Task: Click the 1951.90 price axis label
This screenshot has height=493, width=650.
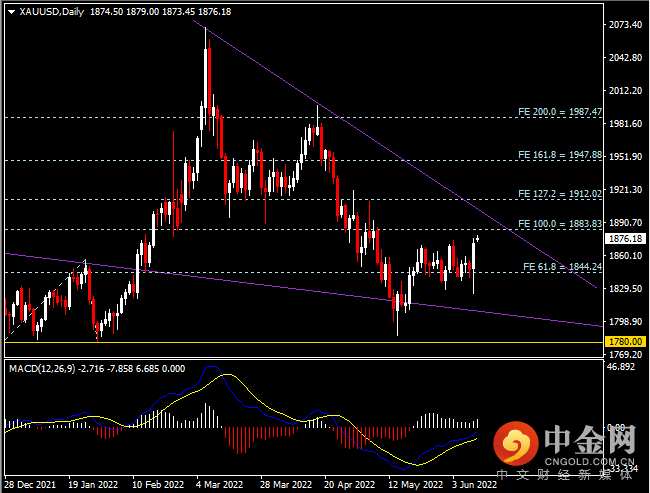Action: (x=625, y=157)
